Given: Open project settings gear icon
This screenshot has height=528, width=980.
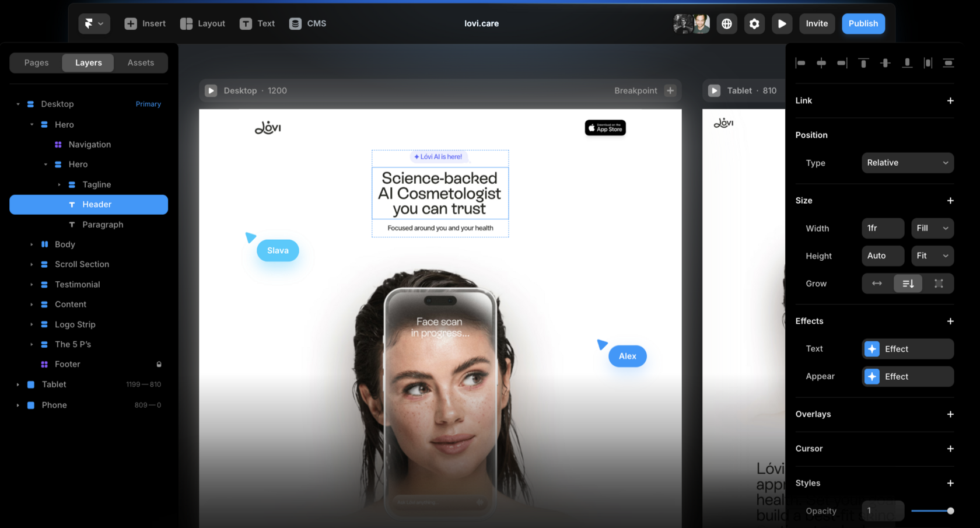Looking at the screenshot, I should (754, 23).
